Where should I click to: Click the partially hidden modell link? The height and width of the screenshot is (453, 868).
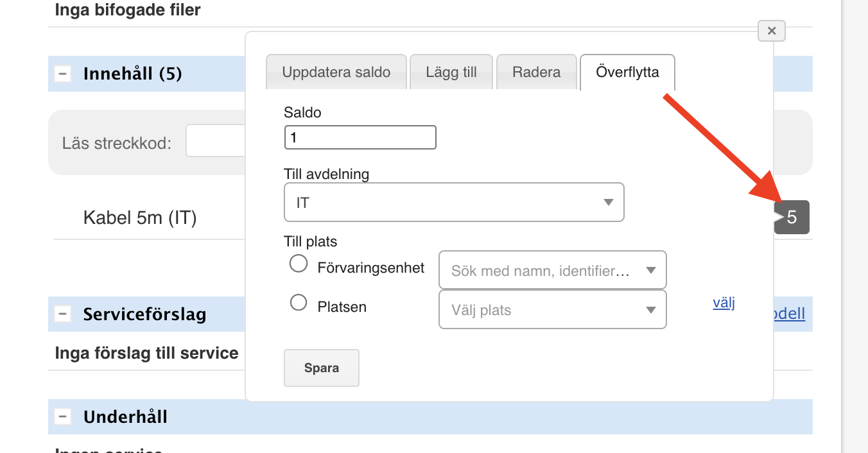pos(790,314)
